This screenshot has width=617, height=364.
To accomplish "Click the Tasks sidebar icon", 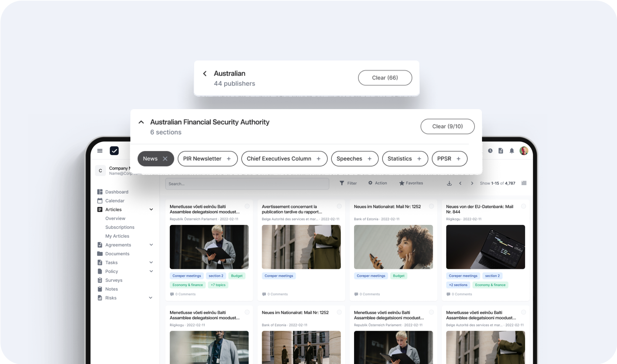I will [100, 263].
